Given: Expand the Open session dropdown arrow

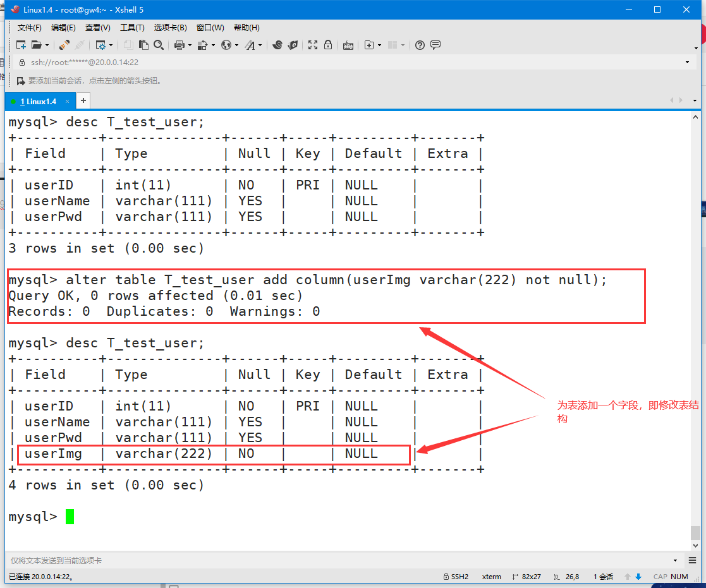Looking at the screenshot, I should (47, 45).
